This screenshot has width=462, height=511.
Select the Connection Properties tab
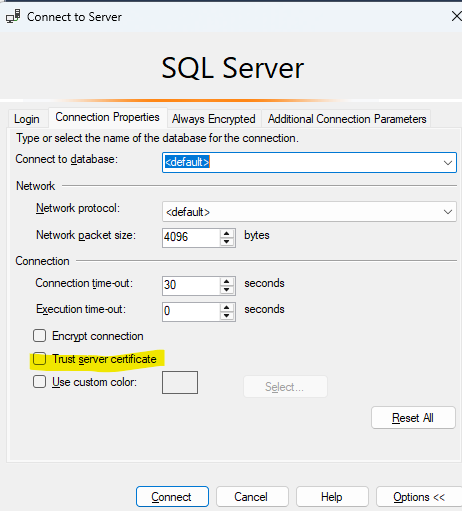[107, 117]
